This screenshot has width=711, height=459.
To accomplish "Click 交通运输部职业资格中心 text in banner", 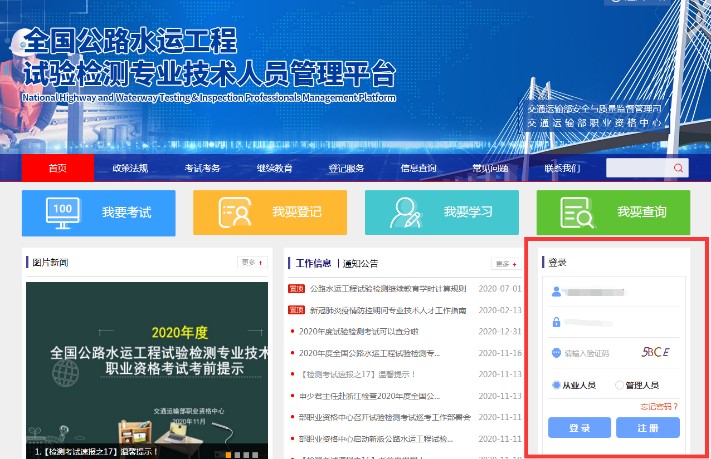I will pyautogui.click(x=594, y=122).
